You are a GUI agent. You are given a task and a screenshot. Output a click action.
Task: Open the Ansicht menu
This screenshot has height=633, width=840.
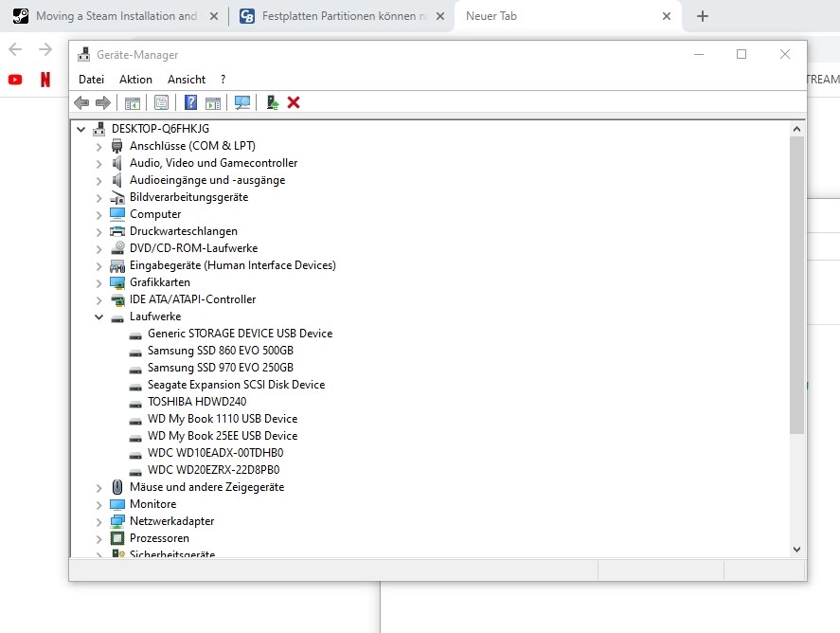coord(187,80)
